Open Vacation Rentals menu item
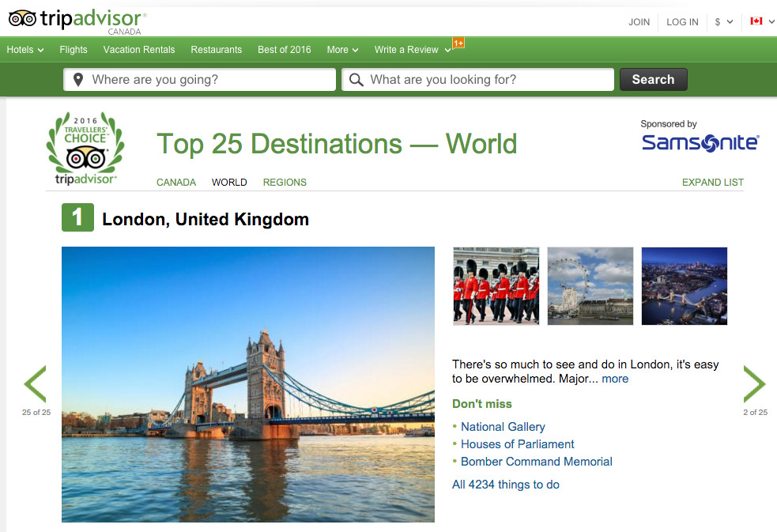777x532 pixels. point(139,50)
